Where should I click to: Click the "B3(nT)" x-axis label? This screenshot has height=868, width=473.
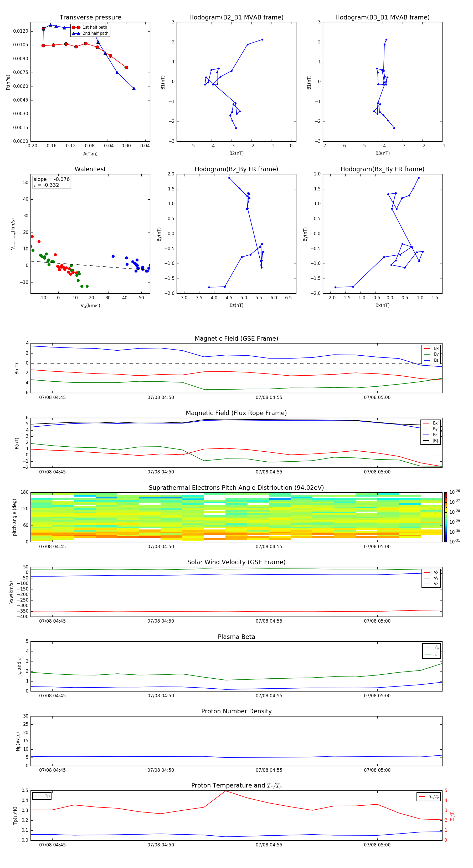382,153
